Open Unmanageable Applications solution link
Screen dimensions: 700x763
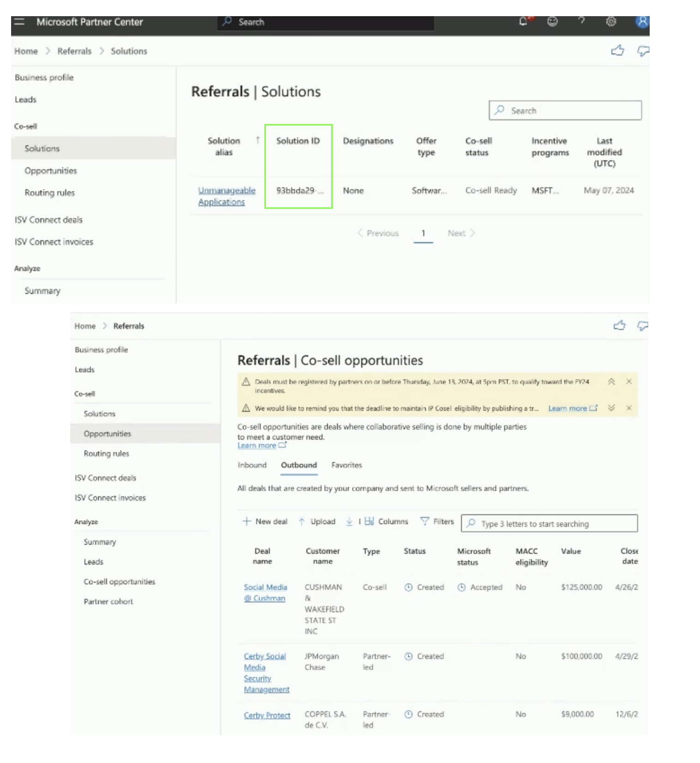(227, 196)
